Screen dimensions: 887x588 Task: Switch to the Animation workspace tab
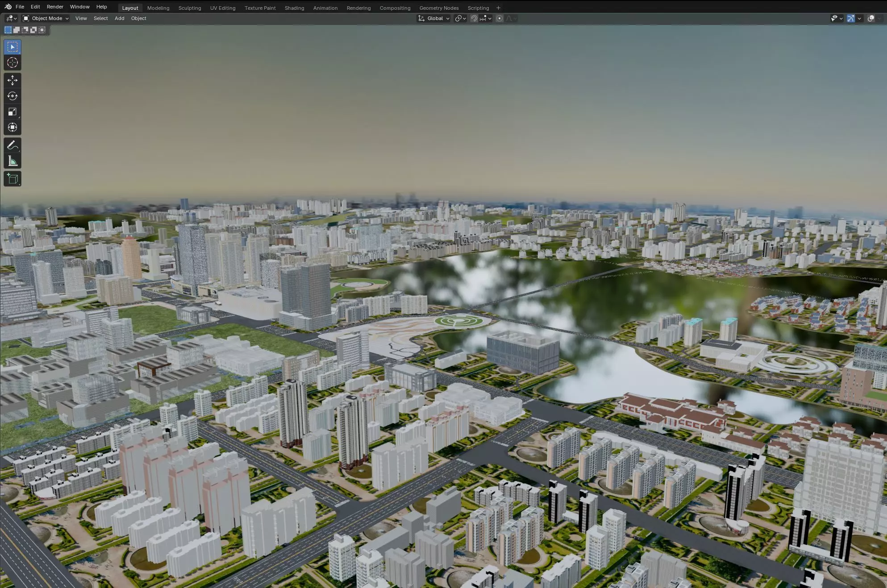point(325,8)
